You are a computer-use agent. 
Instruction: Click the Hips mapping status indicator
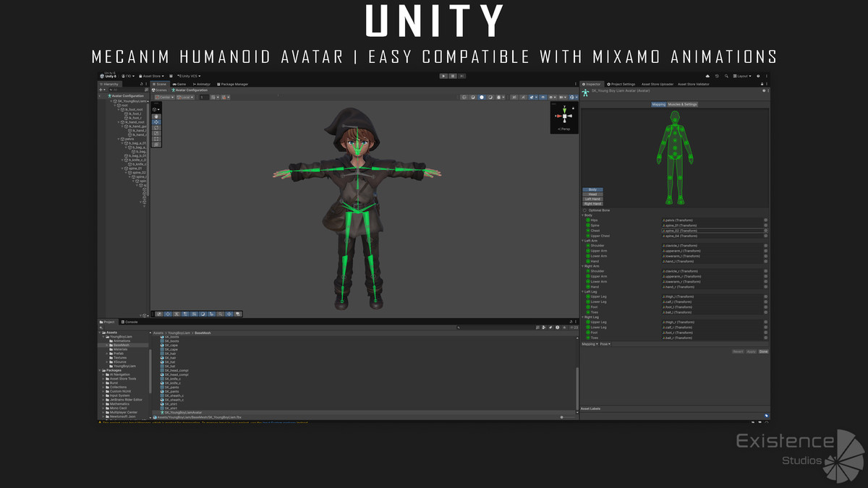[588, 221]
